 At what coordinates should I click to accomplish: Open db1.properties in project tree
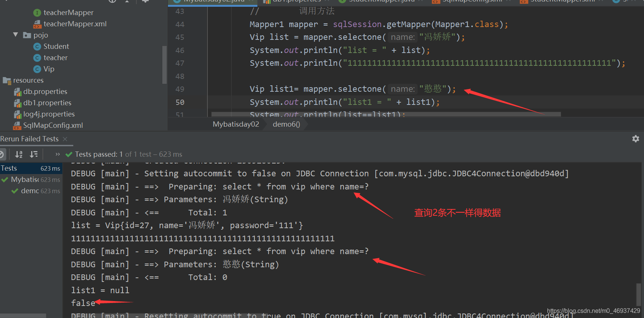coord(47,103)
